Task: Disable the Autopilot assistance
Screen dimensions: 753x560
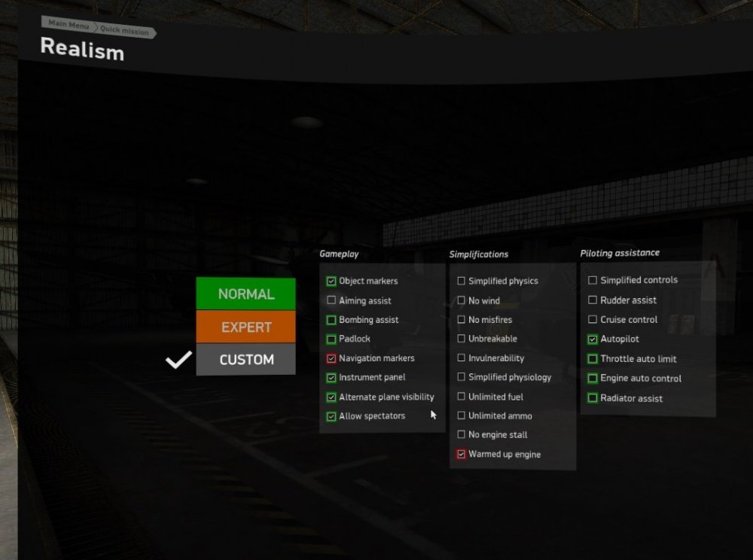Action: pyautogui.click(x=593, y=339)
